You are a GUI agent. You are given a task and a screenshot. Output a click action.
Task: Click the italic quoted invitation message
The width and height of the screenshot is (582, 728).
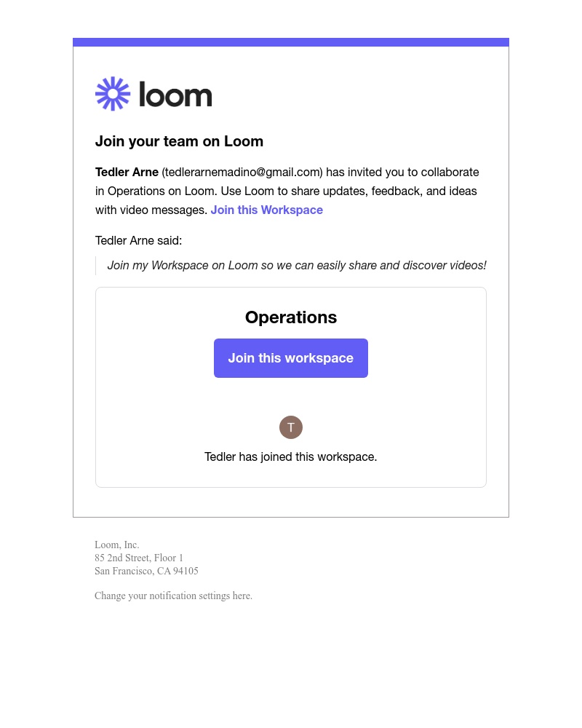pyautogui.click(x=297, y=266)
